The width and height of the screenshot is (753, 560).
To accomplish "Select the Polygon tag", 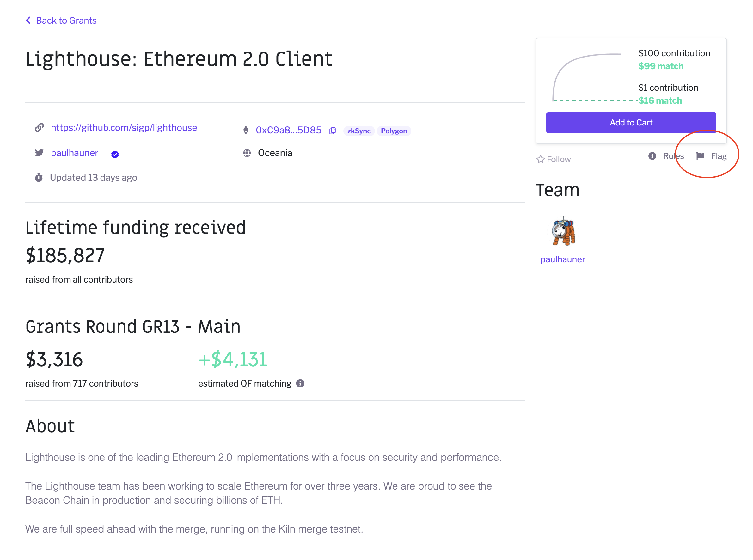I will (394, 131).
